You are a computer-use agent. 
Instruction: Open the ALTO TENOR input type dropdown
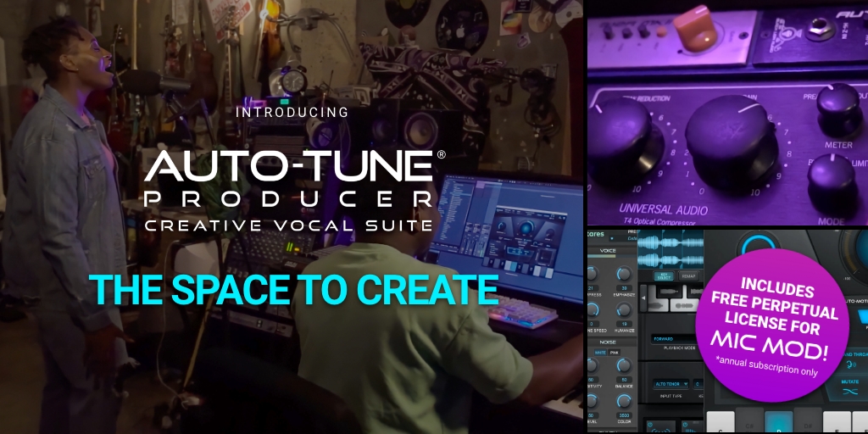671,384
